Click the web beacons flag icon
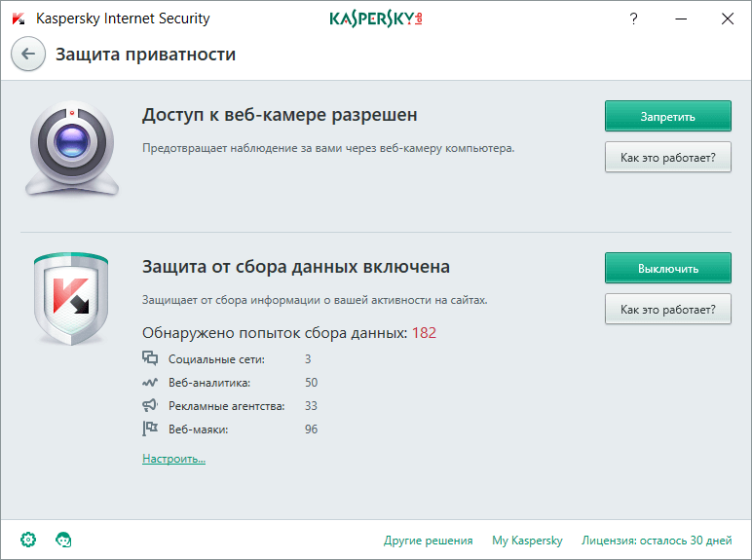The image size is (752, 560). 150,429
